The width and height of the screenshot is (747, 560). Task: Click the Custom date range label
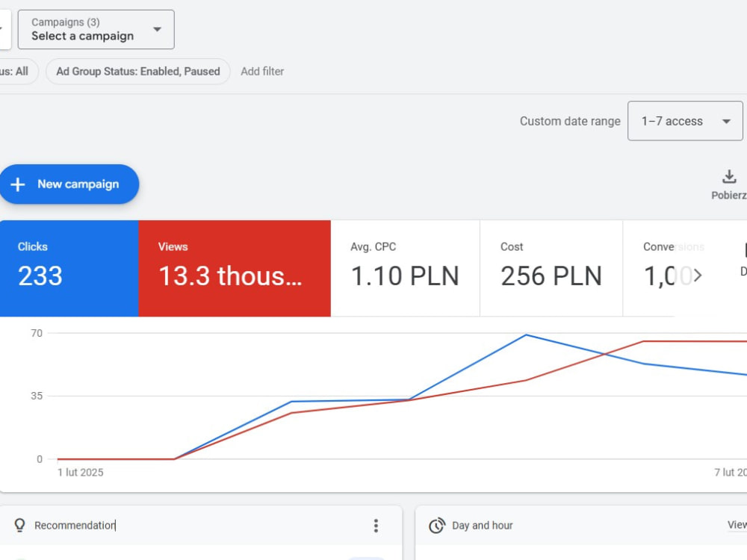570,122
